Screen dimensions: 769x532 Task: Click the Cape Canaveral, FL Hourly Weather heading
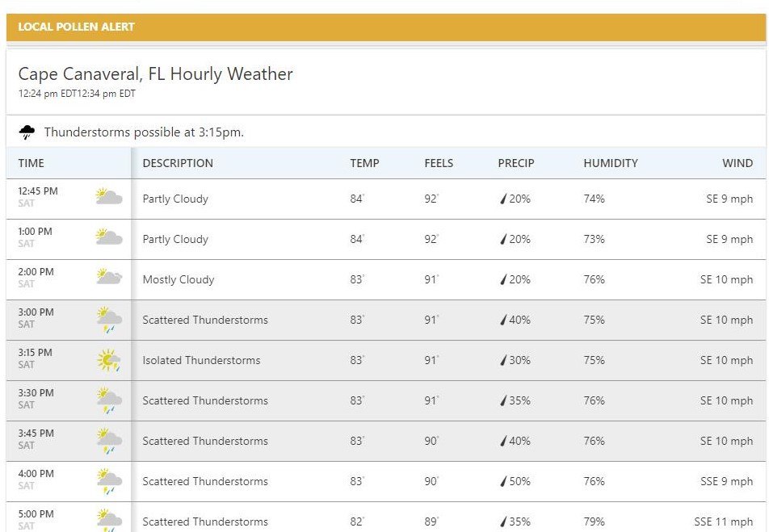(155, 74)
